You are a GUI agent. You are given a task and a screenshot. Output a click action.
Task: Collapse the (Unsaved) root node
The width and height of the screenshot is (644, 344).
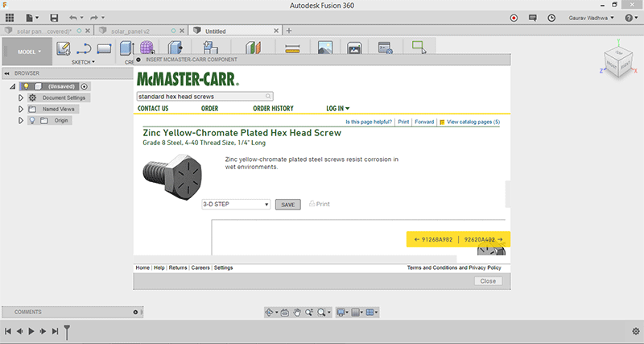click(x=13, y=86)
